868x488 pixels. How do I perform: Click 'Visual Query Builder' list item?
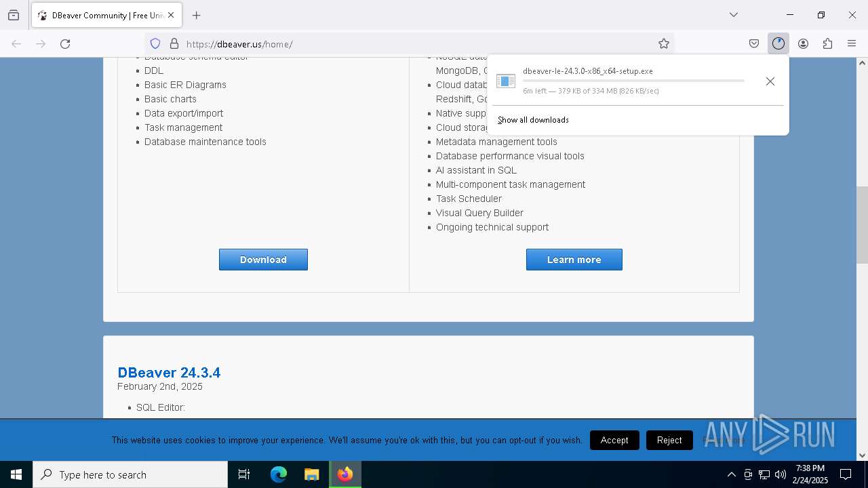click(479, 213)
